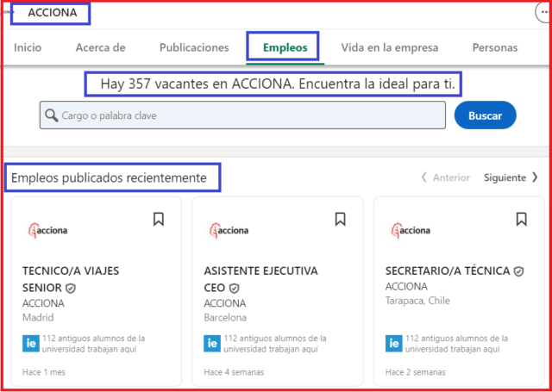This screenshot has width=552, height=392.
Task: Click 112 antiguos alumnos text on Barcelona card
Action: click(275, 344)
